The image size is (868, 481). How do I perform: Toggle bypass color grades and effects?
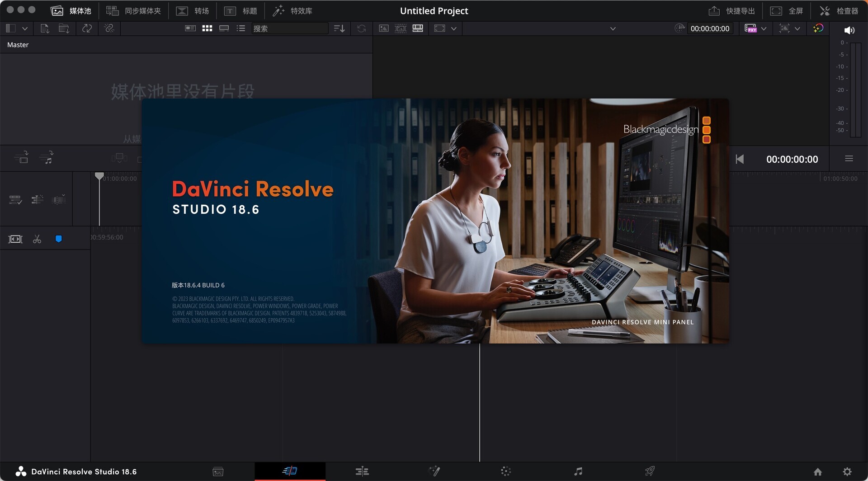818,28
